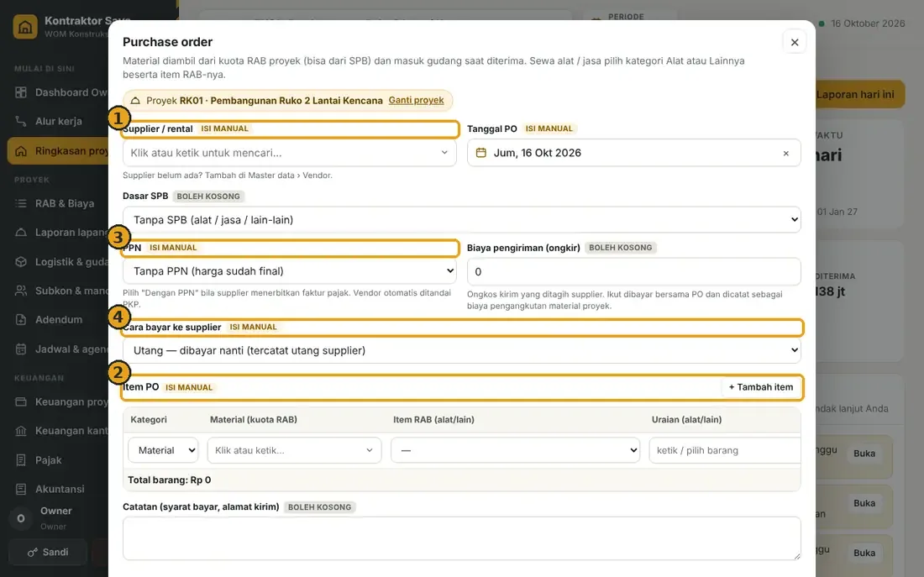The width and height of the screenshot is (924, 577).
Task: Open the Akuntansi menu item
Action: coord(60,489)
